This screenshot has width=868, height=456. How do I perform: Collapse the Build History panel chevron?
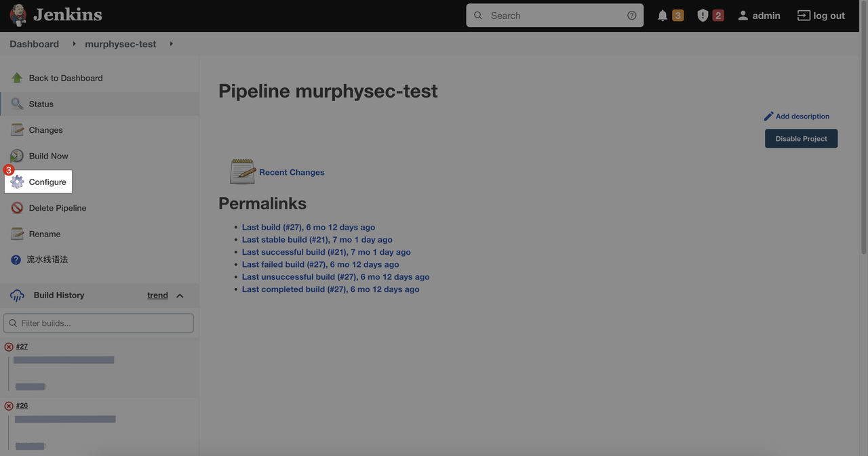pos(180,295)
